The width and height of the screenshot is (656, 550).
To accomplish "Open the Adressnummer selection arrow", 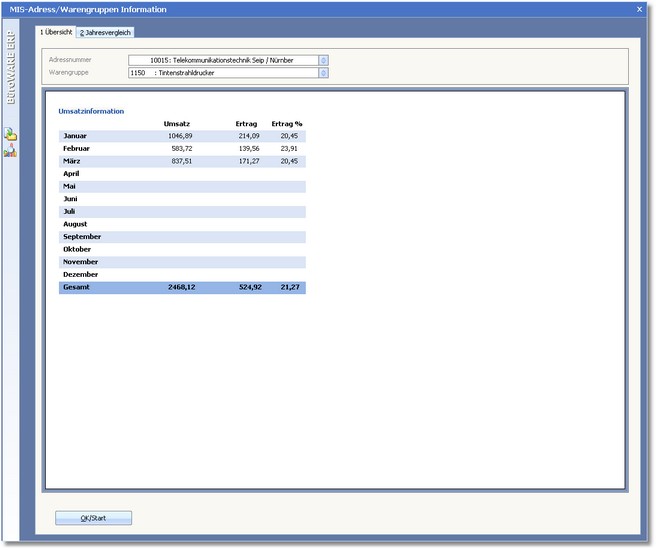I will coord(323,60).
